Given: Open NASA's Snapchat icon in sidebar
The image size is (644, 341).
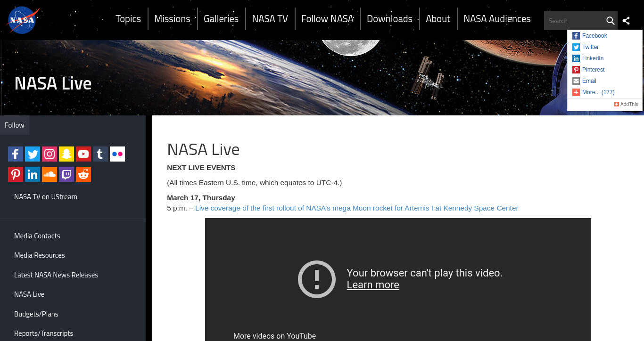Looking at the screenshot, I should (66, 154).
